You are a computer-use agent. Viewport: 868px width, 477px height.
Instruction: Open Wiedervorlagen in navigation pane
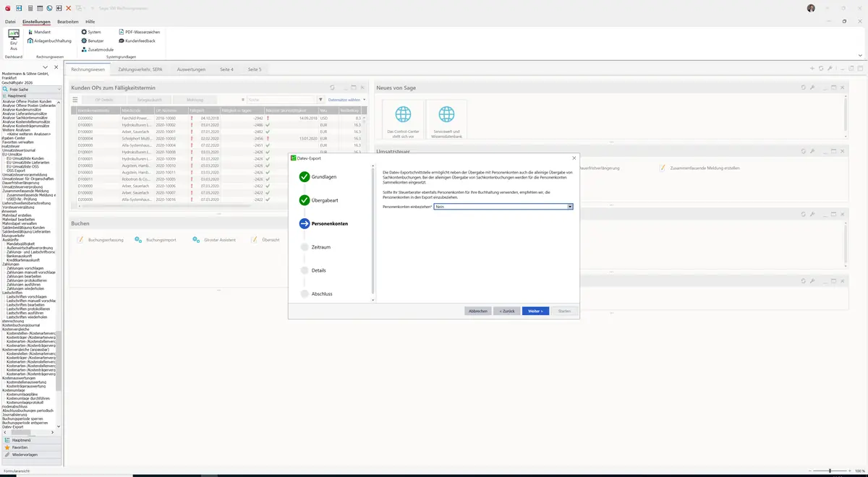click(x=30, y=455)
